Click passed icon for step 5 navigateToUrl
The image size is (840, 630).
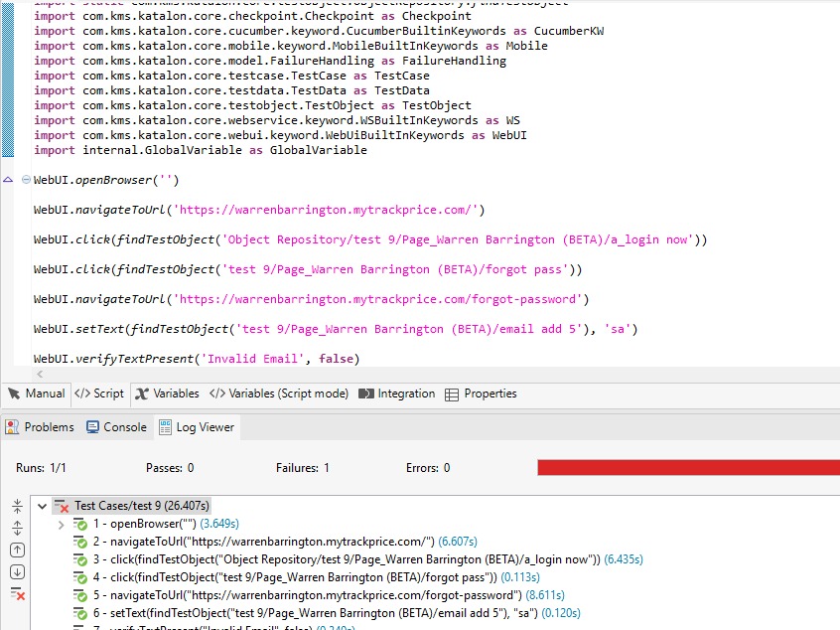(80, 595)
